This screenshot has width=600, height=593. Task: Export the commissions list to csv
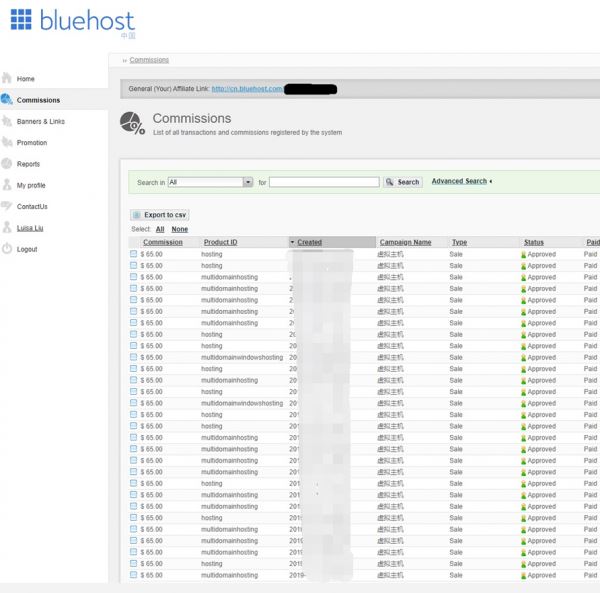tap(160, 215)
